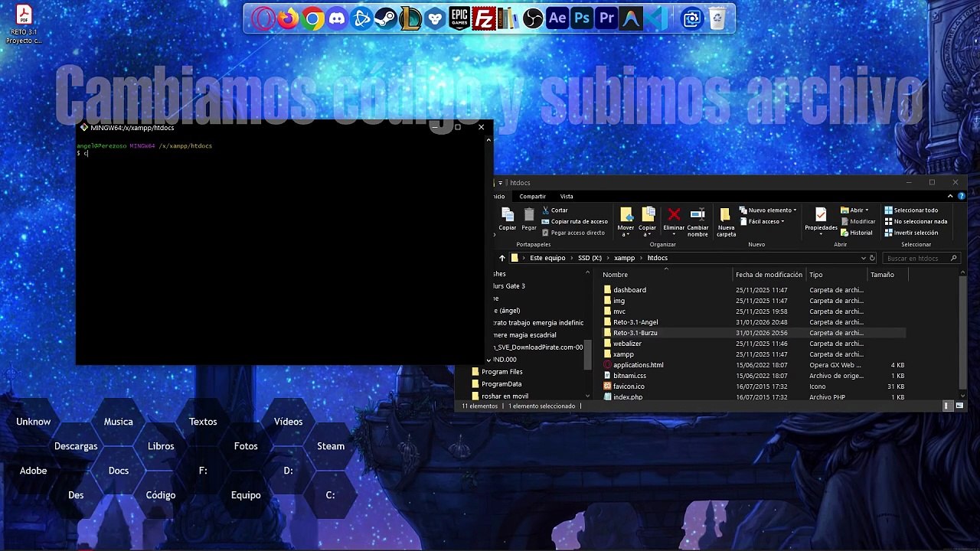Refresh the htdocs folder view
The height and width of the screenshot is (551, 980).
(872, 259)
